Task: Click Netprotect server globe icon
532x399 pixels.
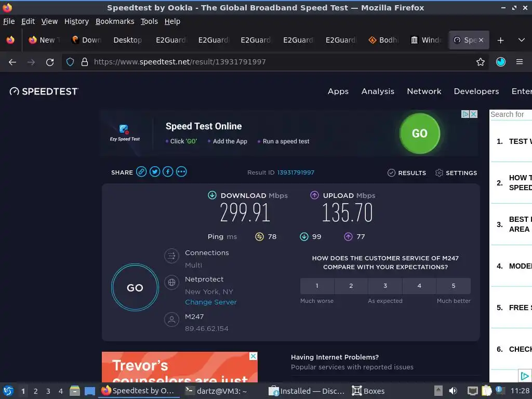Action: pos(171,282)
